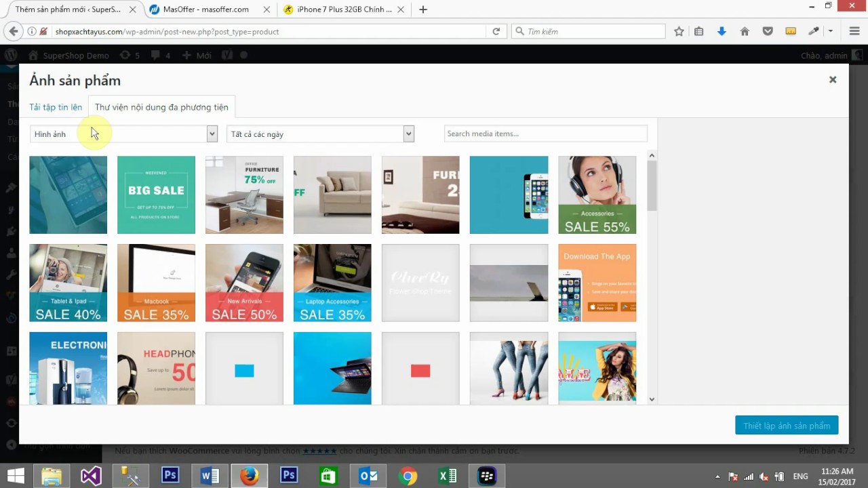Select the Macbook SALE 35% thumbnail

coord(156,283)
